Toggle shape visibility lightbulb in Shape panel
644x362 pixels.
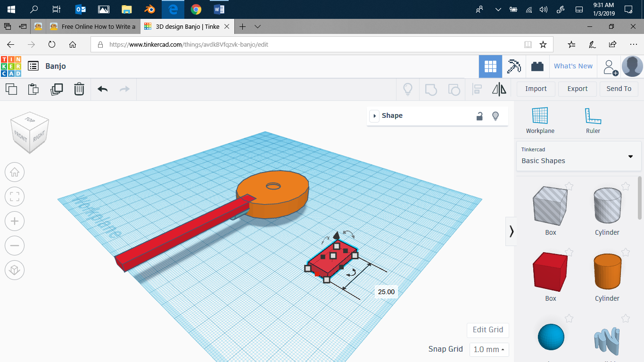(x=495, y=116)
